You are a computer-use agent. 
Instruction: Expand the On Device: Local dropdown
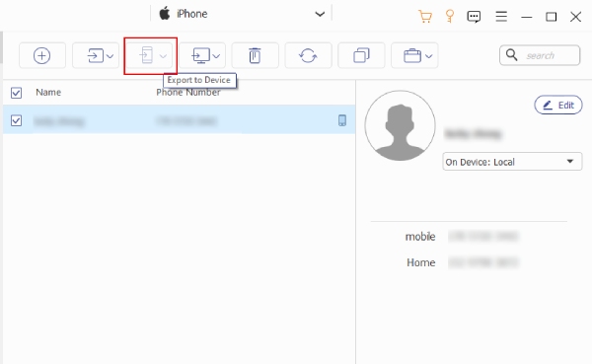tap(512, 162)
